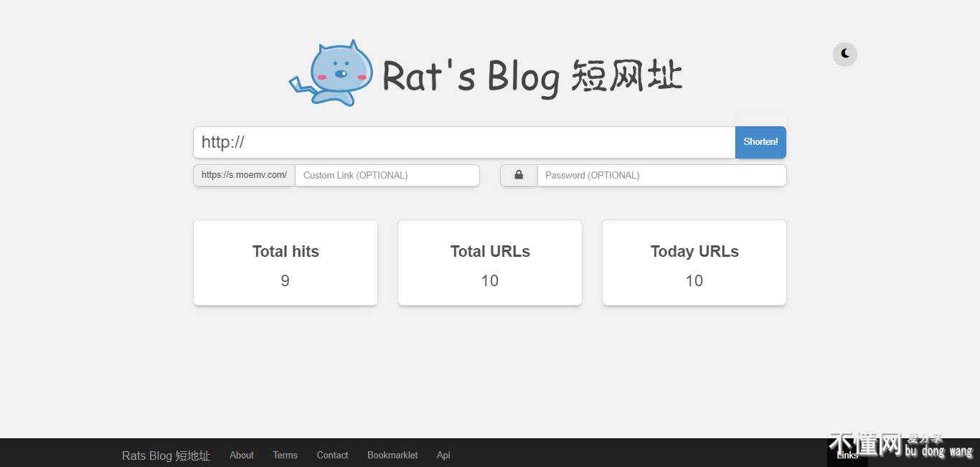Open the About footer link
Screen dimensions: 980x467
click(242, 455)
